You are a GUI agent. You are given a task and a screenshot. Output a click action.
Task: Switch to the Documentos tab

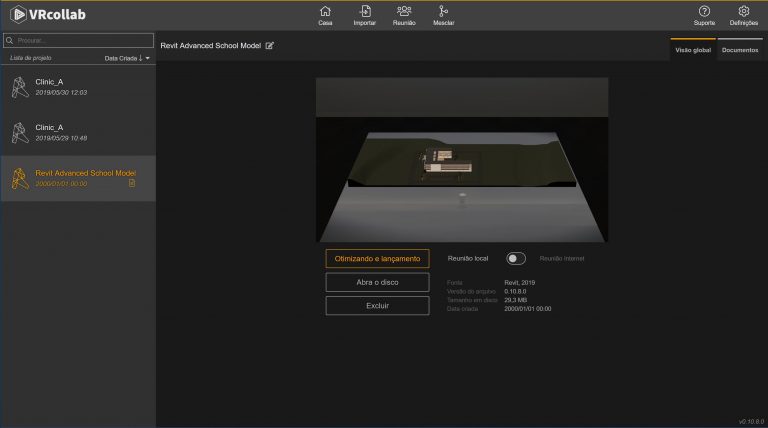pos(740,50)
